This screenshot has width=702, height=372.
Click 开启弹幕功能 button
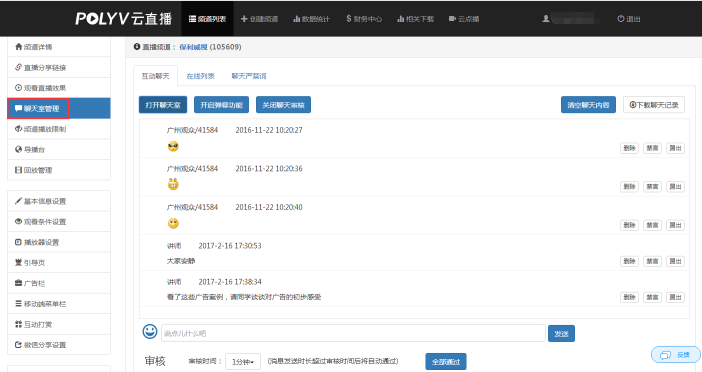tap(222, 105)
